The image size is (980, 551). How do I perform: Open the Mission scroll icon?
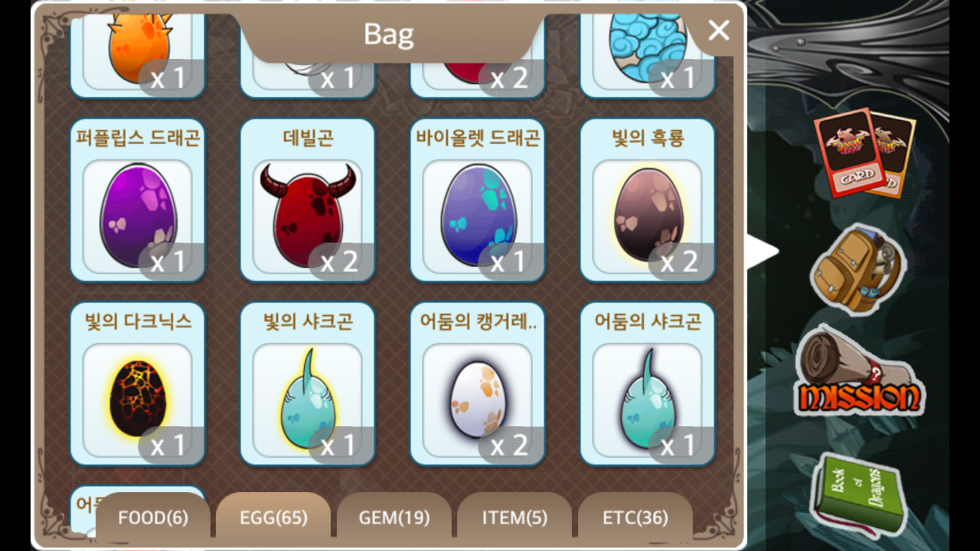coord(859,373)
